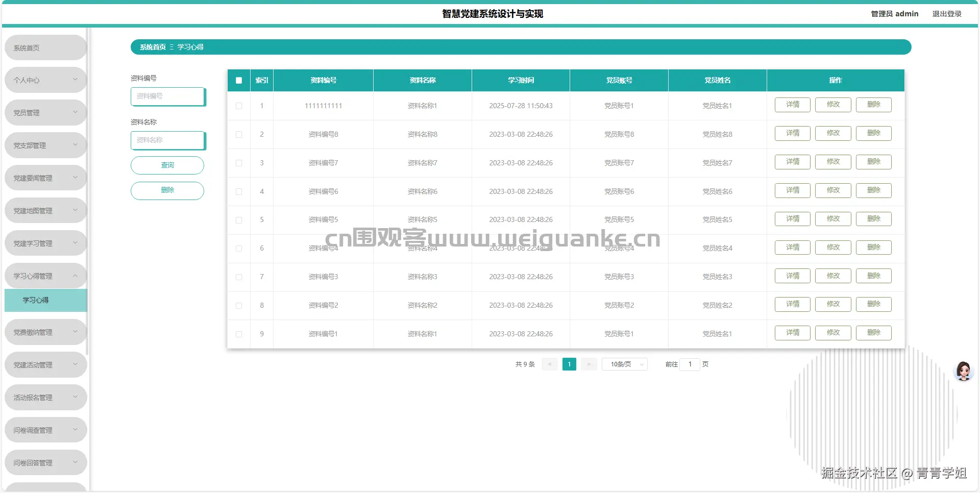Focus the 资料编号 search input

[168, 96]
